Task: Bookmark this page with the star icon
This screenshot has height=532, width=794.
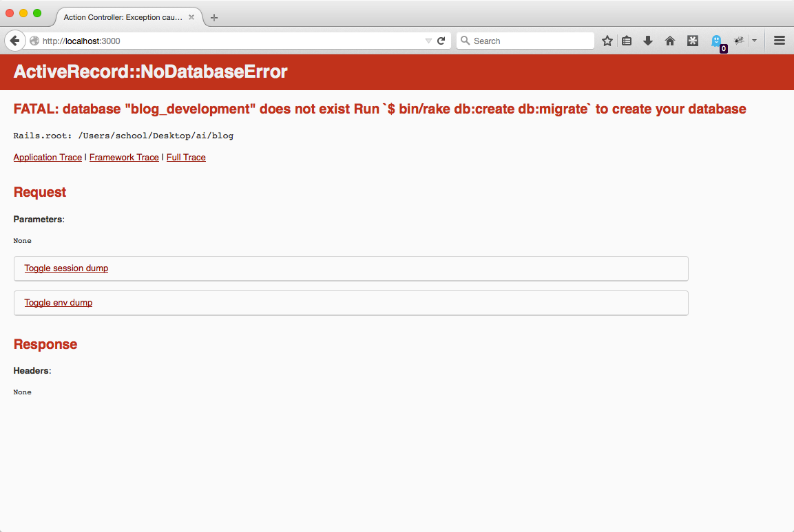Action: (x=607, y=41)
